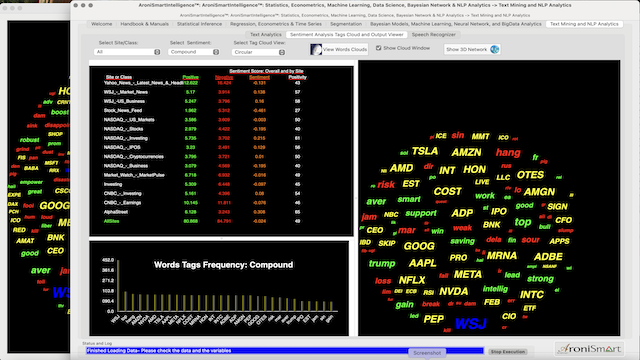640x360 pixels.
Task: Click BNK tag in background cloud window
Action: click(x=56, y=238)
